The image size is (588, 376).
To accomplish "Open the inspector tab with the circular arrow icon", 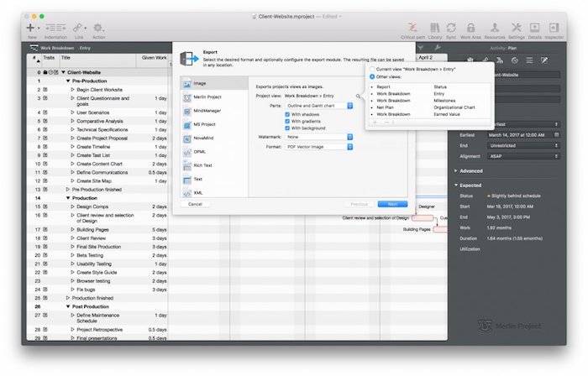I will (514, 60).
